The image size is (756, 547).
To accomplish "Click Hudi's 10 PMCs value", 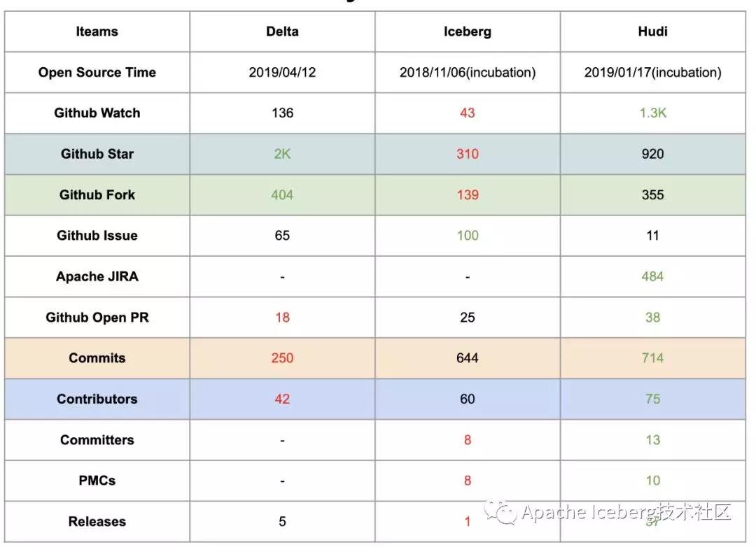I will [653, 481].
